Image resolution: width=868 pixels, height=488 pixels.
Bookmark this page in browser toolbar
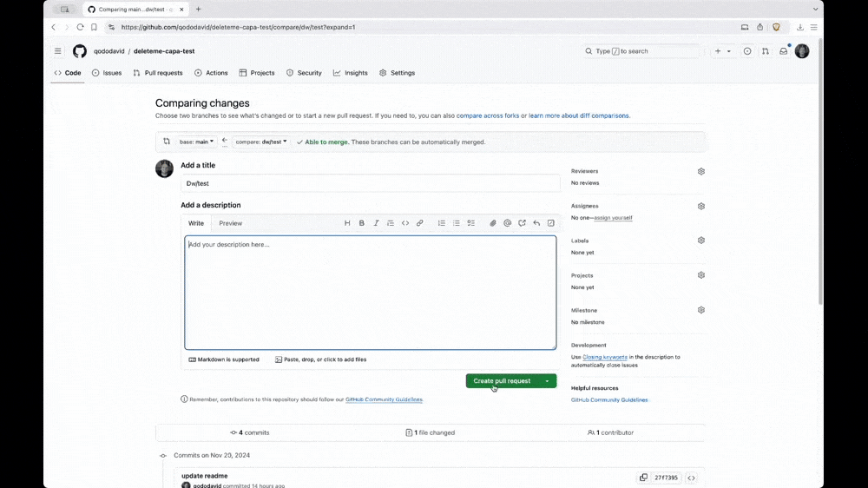tap(94, 27)
